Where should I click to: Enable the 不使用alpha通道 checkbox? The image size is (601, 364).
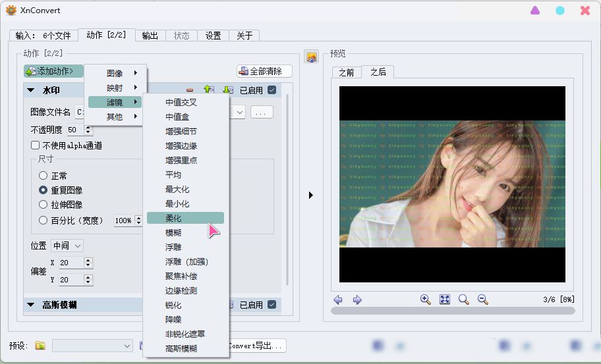(x=36, y=145)
